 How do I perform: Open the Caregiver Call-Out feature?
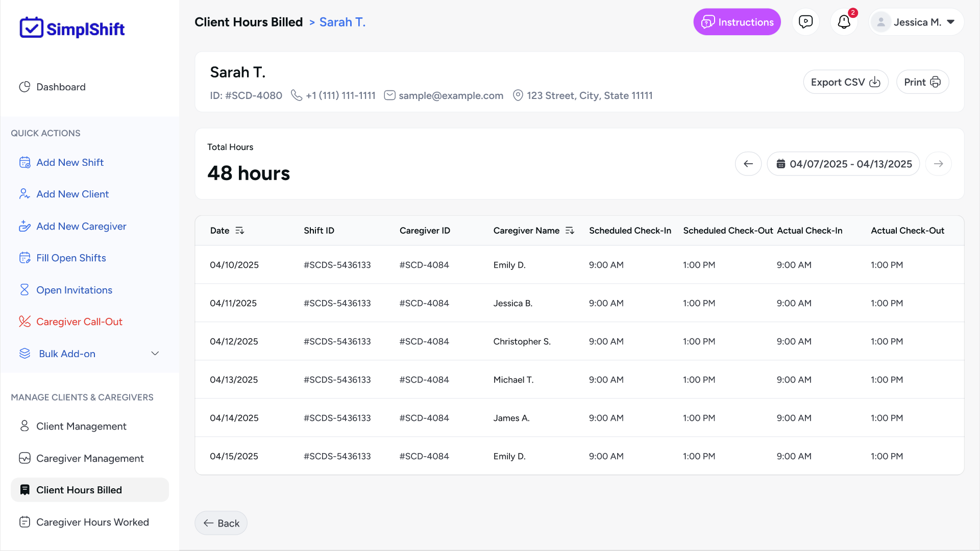pyautogui.click(x=79, y=321)
